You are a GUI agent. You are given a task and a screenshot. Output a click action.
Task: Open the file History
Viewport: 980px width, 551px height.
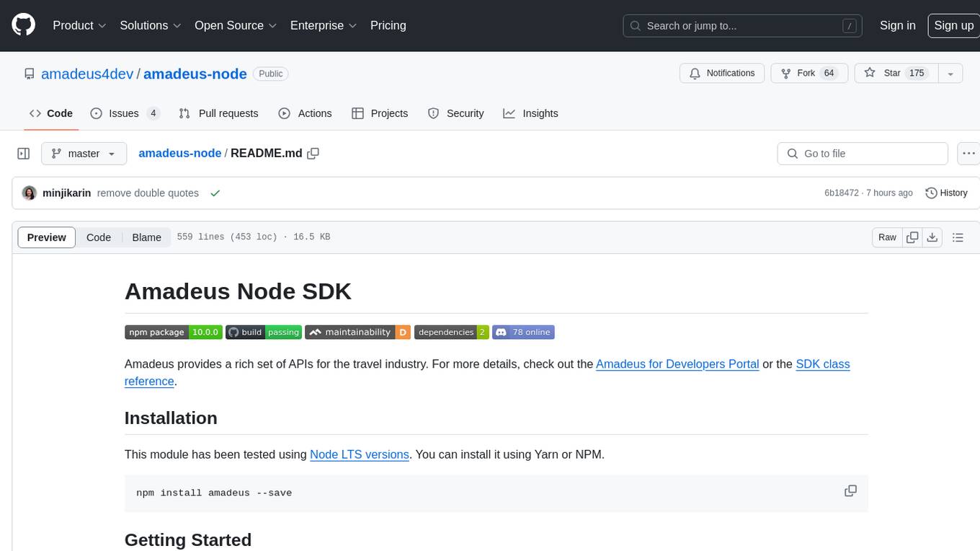pos(946,193)
